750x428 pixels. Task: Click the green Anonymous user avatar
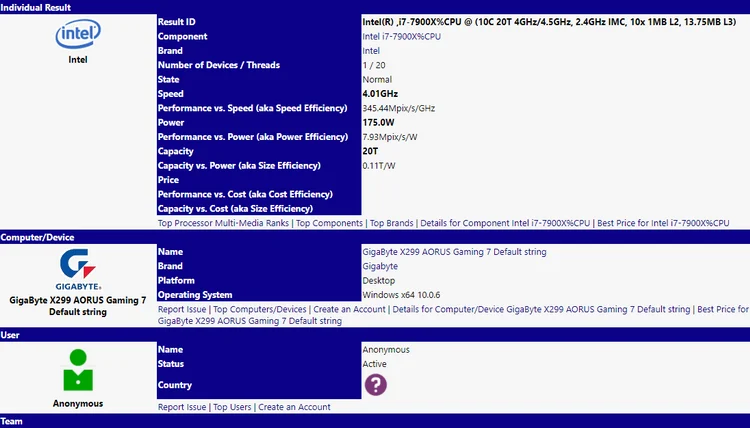(78, 370)
